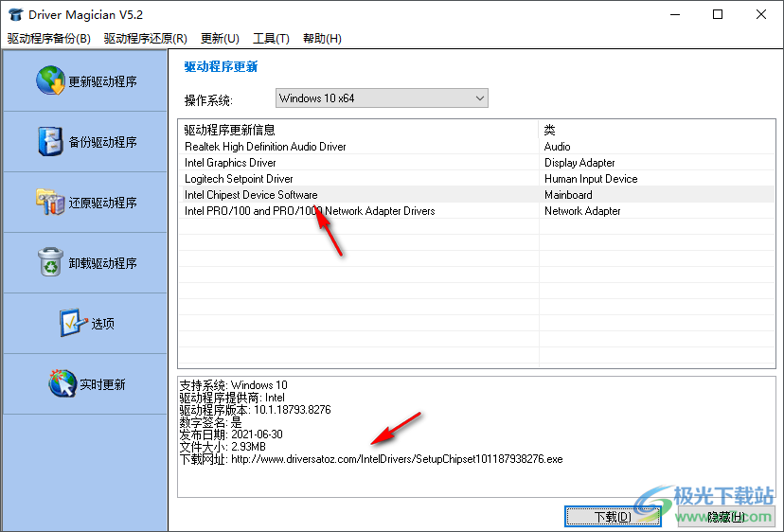Click the Uninstall Drivers (卸载驱动程序) recycle bin icon
Screen dimensions: 784x532
pos(50,262)
